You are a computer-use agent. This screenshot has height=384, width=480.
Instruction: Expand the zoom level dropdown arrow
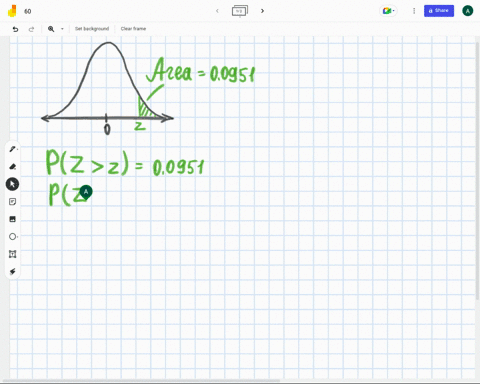point(62,29)
